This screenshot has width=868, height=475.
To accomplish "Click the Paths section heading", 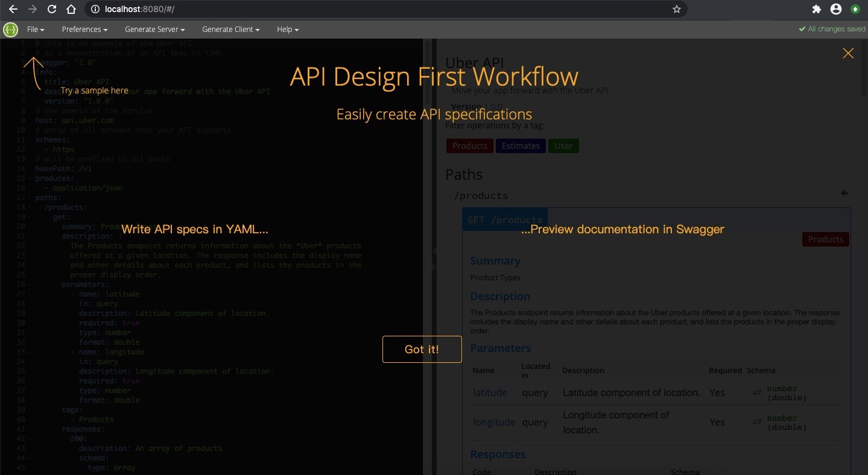I will click(464, 175).
